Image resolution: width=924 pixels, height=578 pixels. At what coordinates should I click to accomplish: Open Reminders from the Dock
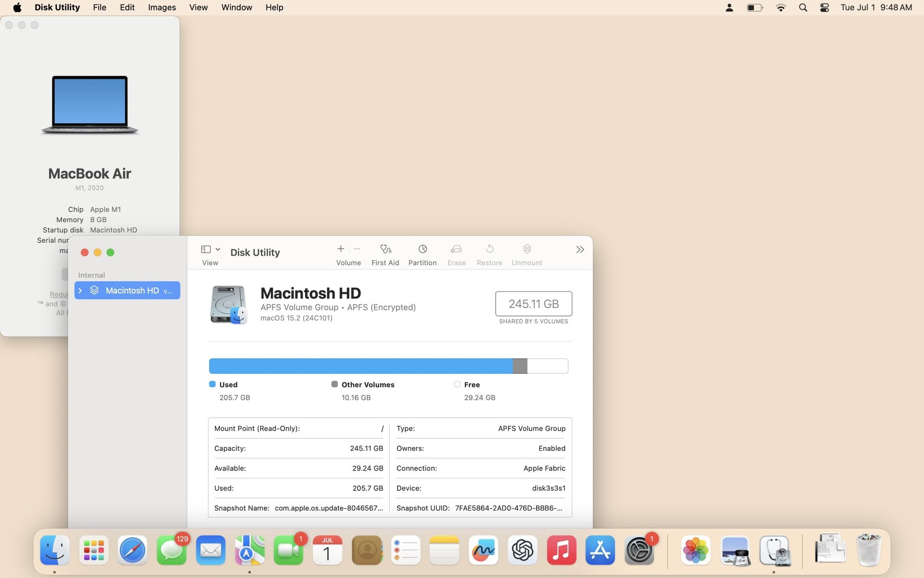click(406, 550)
